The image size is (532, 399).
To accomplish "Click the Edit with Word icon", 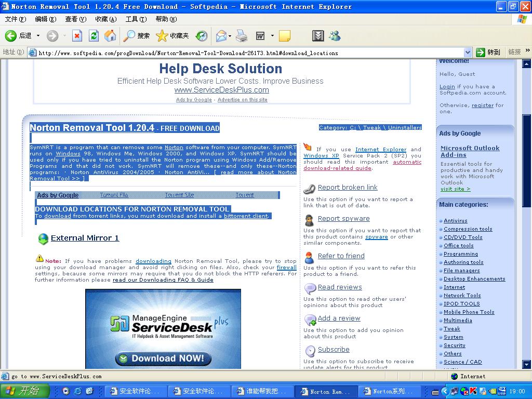I will 260,36.
